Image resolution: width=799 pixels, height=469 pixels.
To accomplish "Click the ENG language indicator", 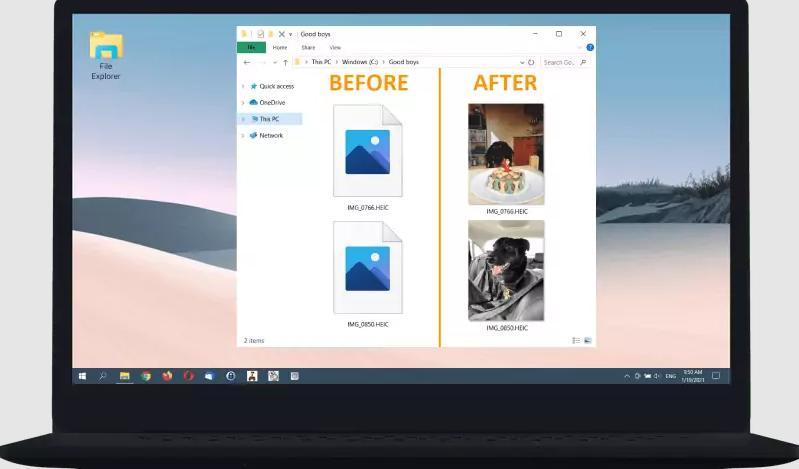I will point(671,376).
